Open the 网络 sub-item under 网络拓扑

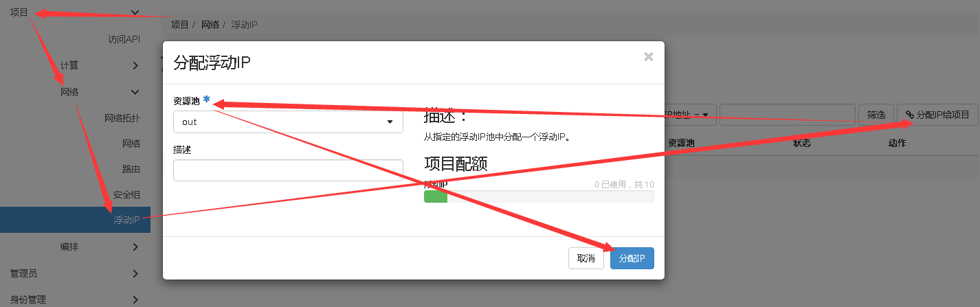(x=131, y=144)
